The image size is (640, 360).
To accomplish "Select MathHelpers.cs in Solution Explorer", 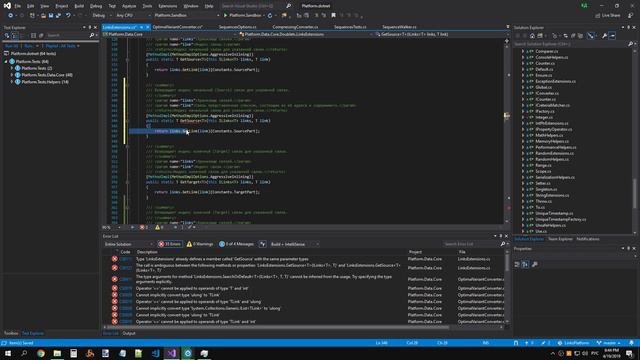I will [549, 136].
